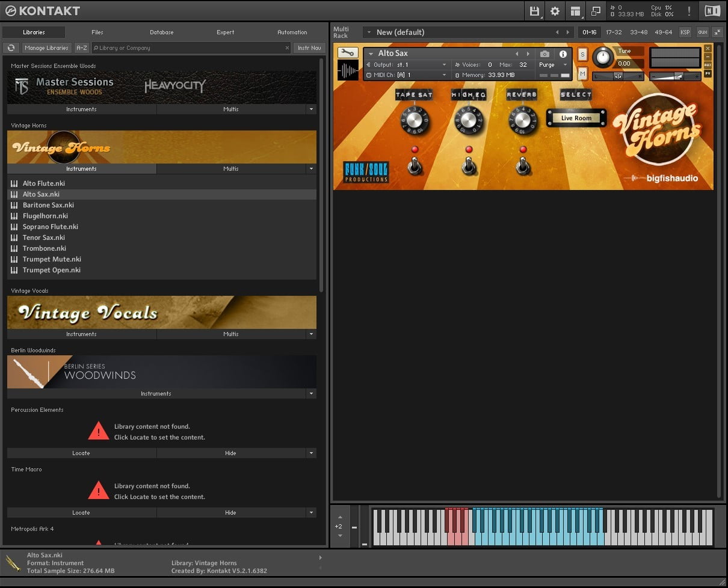Refresh libraries with circular arrow icon

point(11,47)
